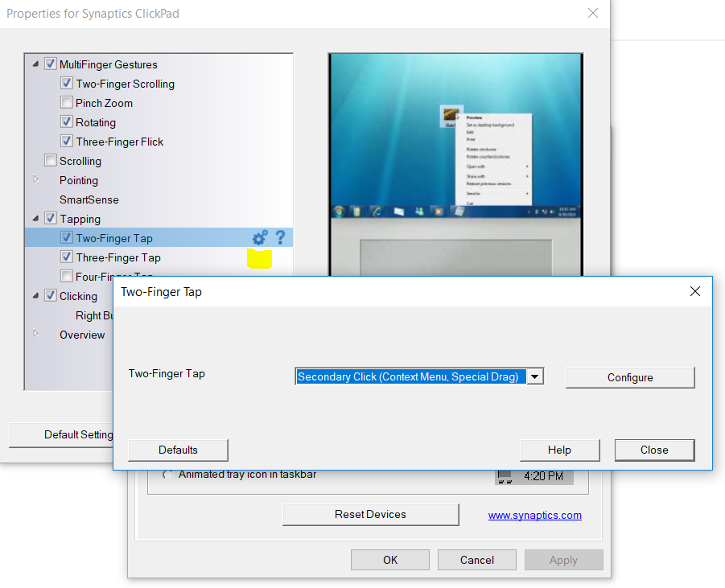Viewport: 725px width, 588px height.
Task: Collapse the MultiFinger Gestures tree
Action: (35, 64)
